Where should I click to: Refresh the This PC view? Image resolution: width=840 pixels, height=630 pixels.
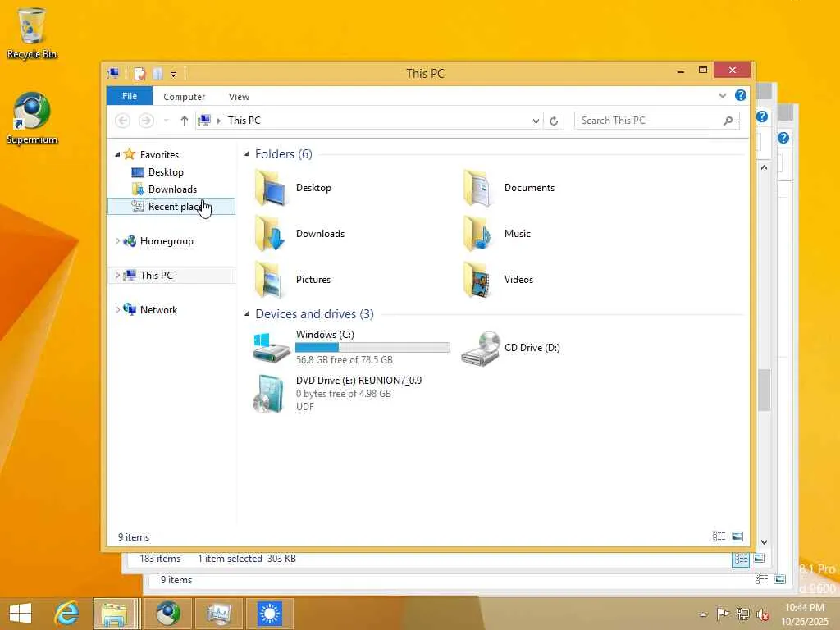pyautogui.click(x=554, y=121)
